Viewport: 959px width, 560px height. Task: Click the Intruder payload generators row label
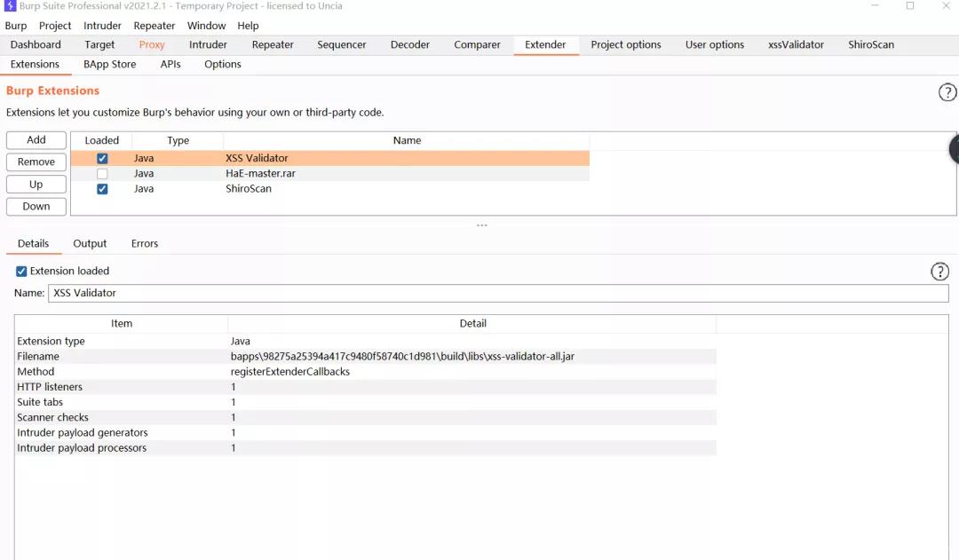pos(83,433)
